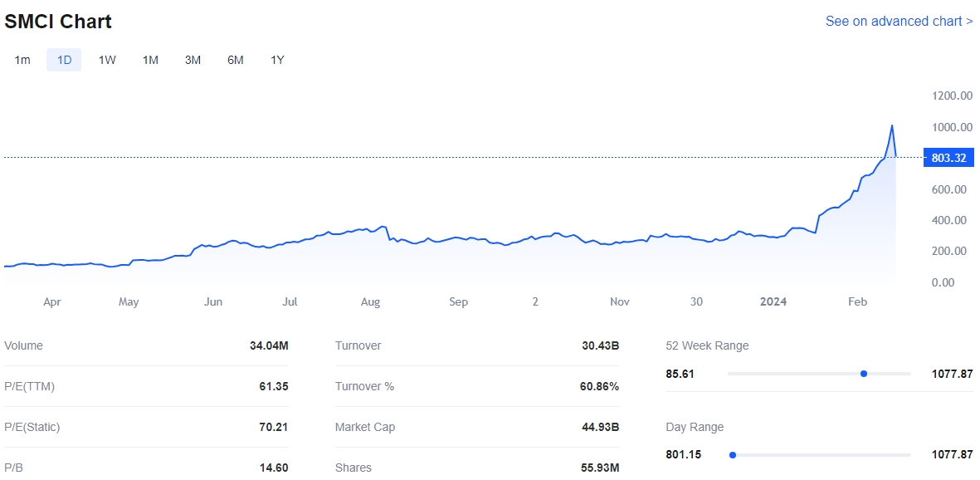Choose the 3M interval tab
980x480 pixels.
tap(193, 60)
